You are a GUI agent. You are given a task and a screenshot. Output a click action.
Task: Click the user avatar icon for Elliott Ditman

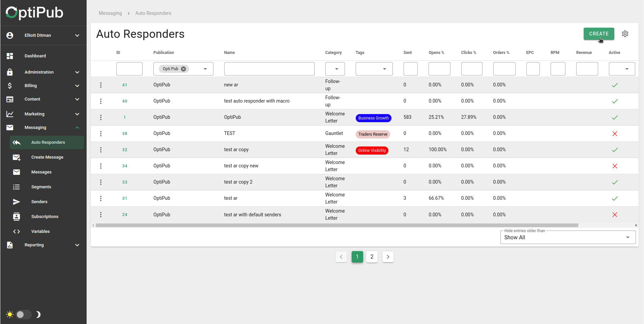tap(10, 35)
